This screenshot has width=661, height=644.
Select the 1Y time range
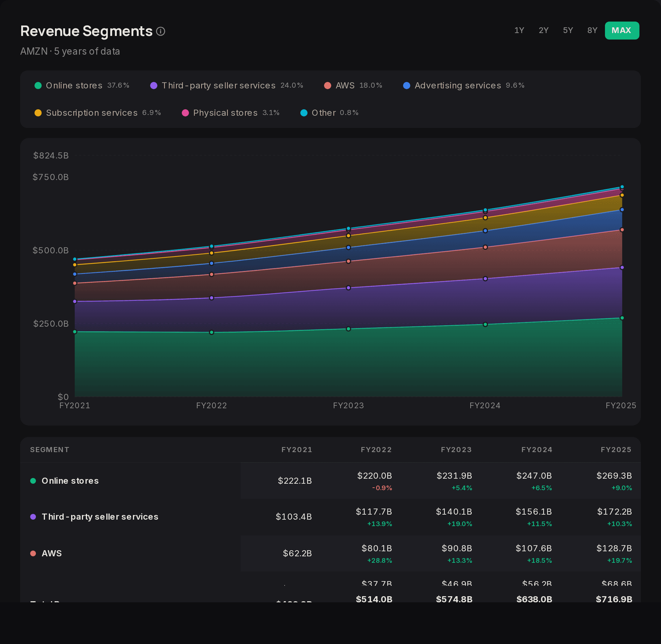tap(519, 31)
